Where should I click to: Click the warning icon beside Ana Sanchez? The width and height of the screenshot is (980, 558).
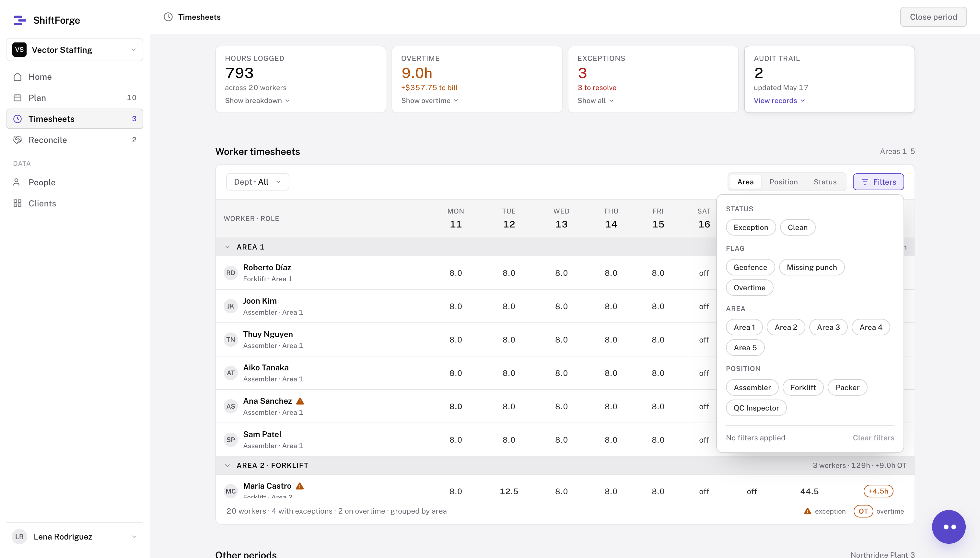click(x=300, y=401)
